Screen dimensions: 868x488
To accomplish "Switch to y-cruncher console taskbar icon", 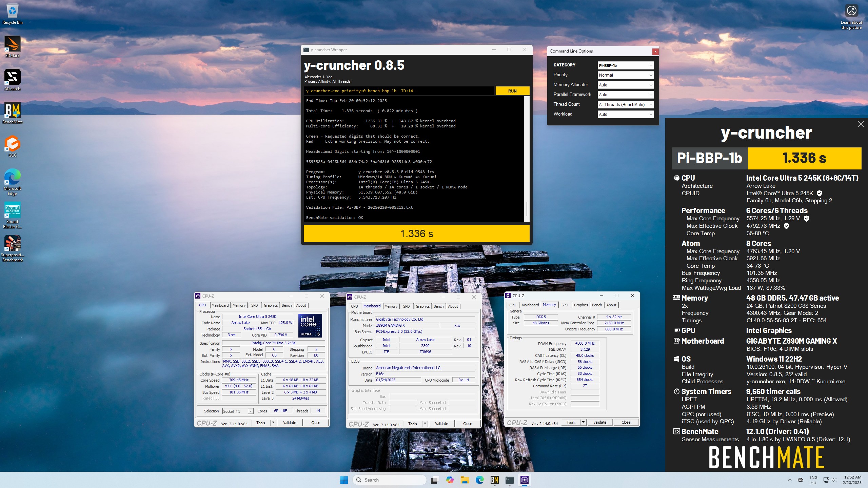I will point(509,480).
